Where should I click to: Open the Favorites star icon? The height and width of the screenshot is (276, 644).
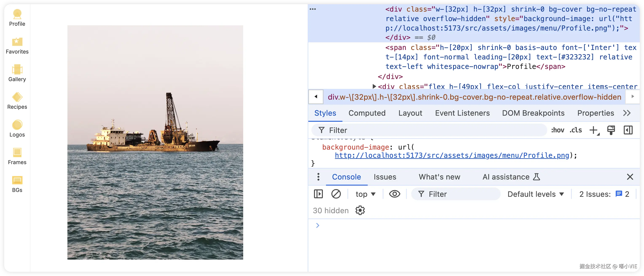(x=17, y=42)
